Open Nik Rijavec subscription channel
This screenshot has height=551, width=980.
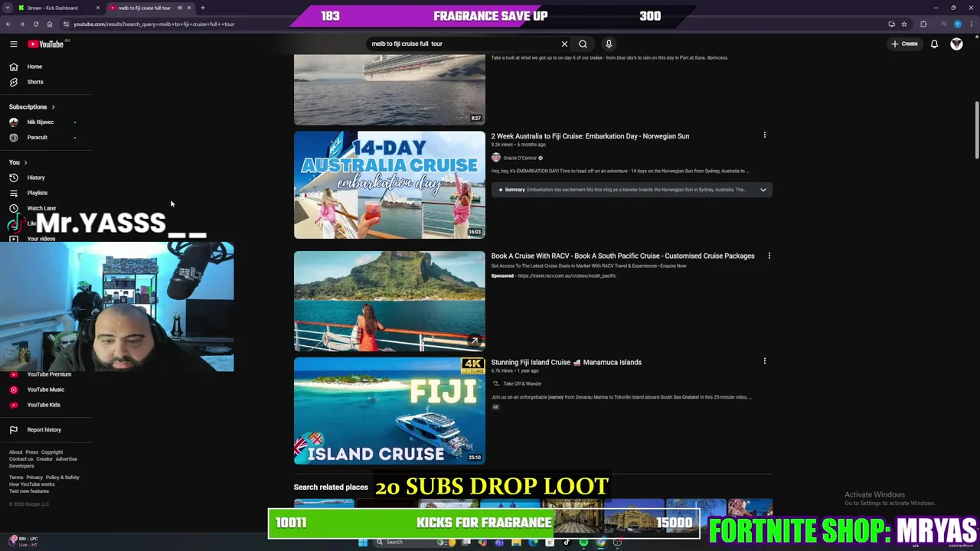point(41,122)
